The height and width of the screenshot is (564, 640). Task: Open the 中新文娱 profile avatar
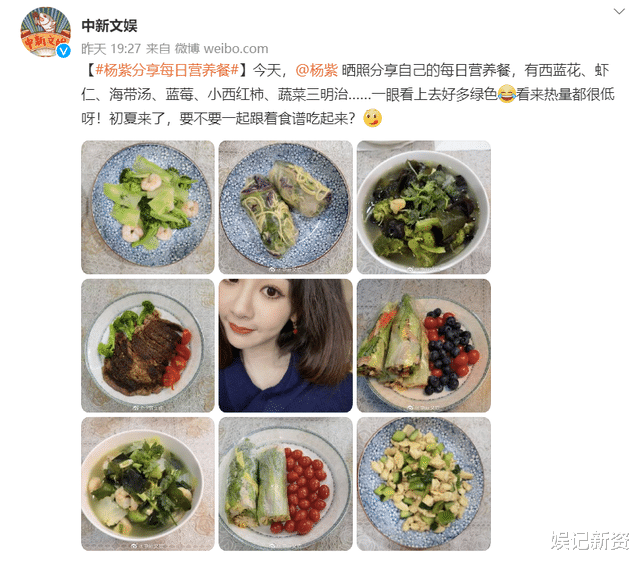(x=45, y=32)
